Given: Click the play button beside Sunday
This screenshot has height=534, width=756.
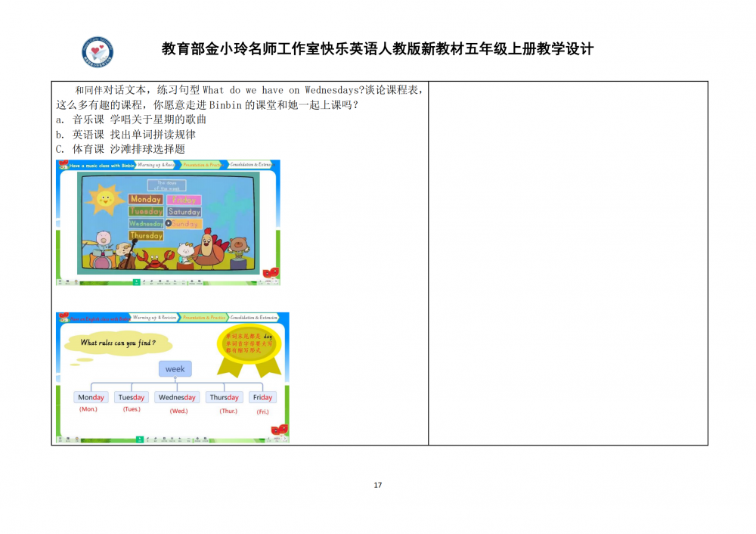Looking at the screenshot, I should coord(169,223).
